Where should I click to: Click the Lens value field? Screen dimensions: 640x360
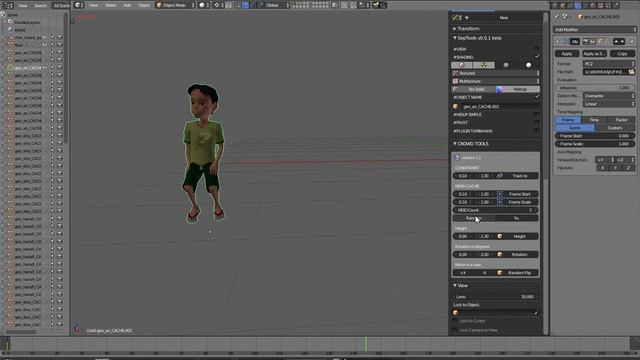[x=496, y=297]
